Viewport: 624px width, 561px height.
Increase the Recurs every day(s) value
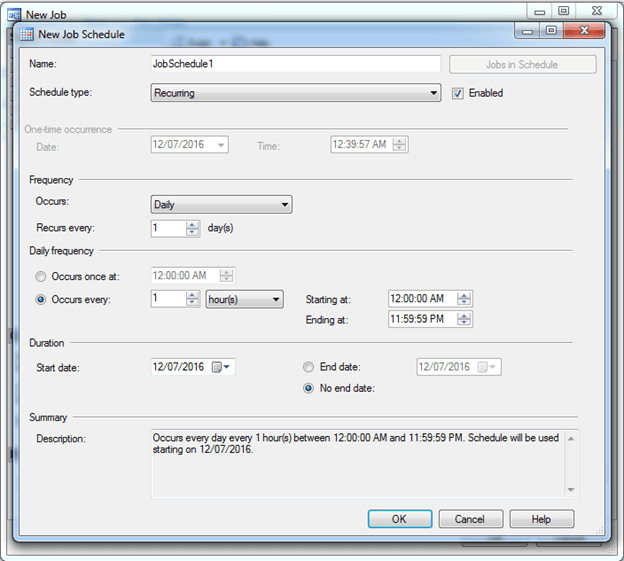point(192,225)
